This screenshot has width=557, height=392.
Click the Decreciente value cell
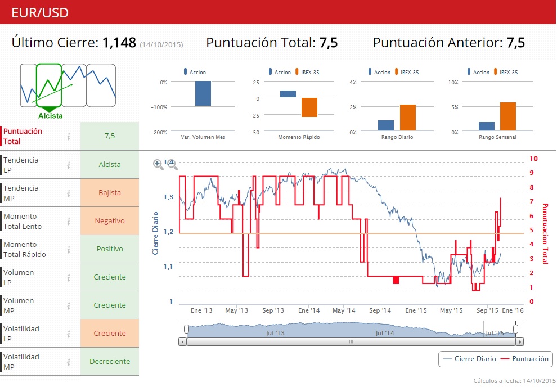[x=110, y=361]
